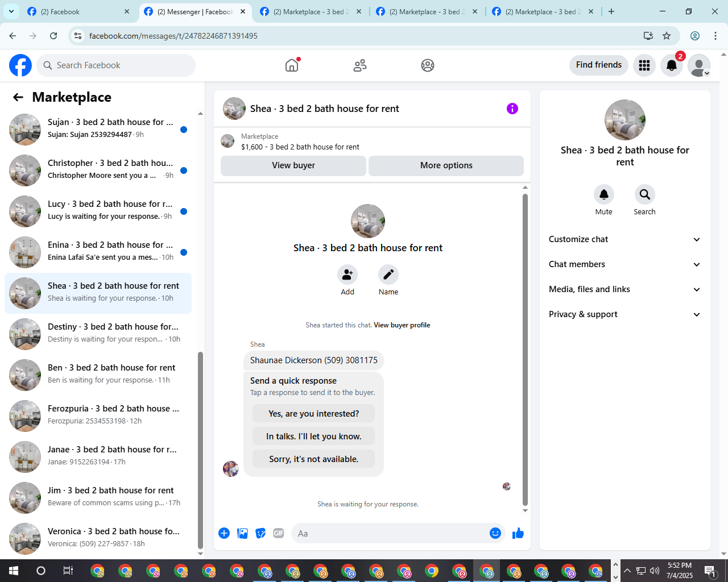Click the message thread vertical scrollbar
This screenshot has height=582, width=728.
[525, 350]
